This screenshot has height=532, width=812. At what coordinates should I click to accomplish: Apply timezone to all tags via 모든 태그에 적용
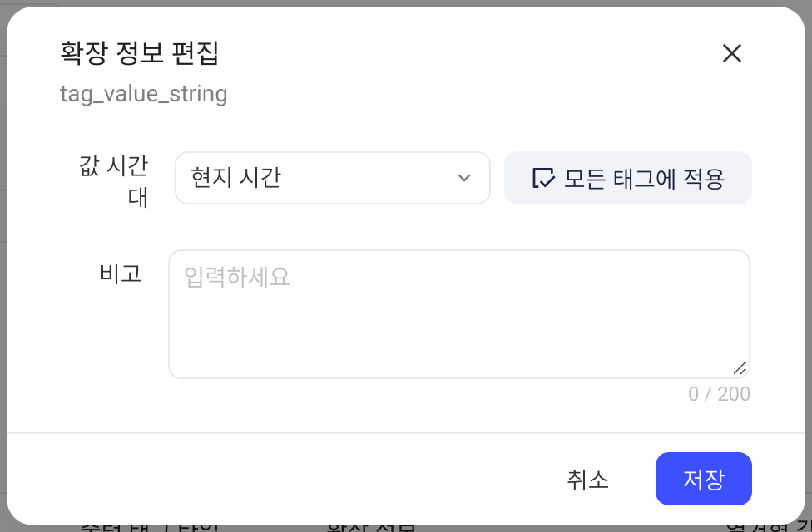pyautogui.click(x=627, y=178)
